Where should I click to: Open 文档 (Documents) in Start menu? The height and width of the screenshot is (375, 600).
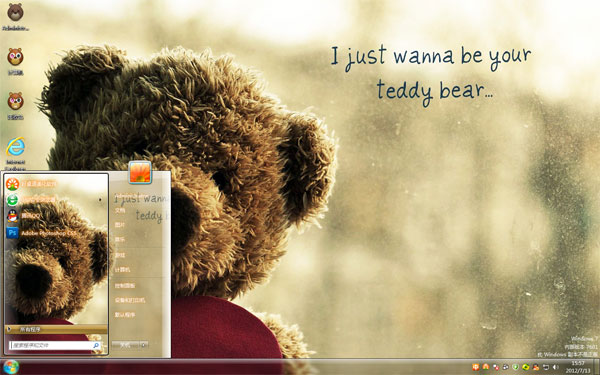tap(120, 210)
